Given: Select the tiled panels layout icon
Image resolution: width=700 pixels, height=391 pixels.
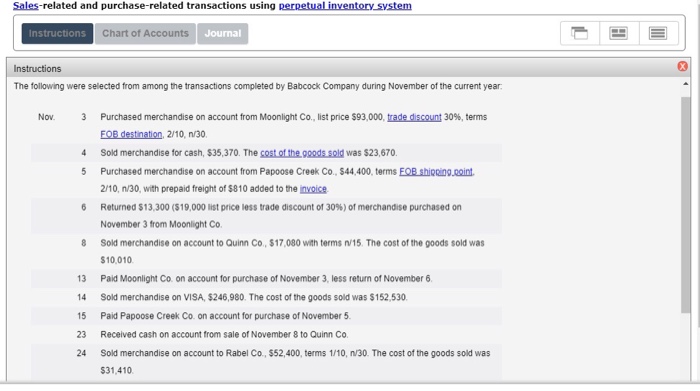Looking at the screenshot, I should (x=619, y=33).
